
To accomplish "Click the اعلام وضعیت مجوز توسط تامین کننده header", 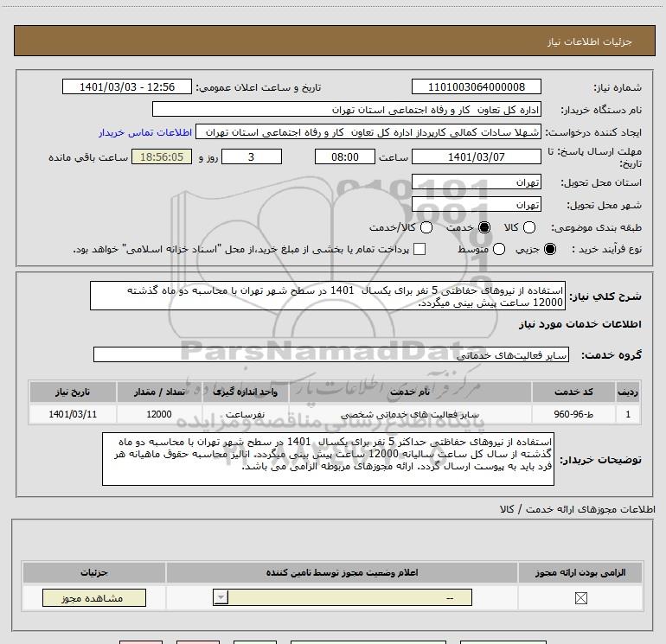I will (x=342, y=572).
